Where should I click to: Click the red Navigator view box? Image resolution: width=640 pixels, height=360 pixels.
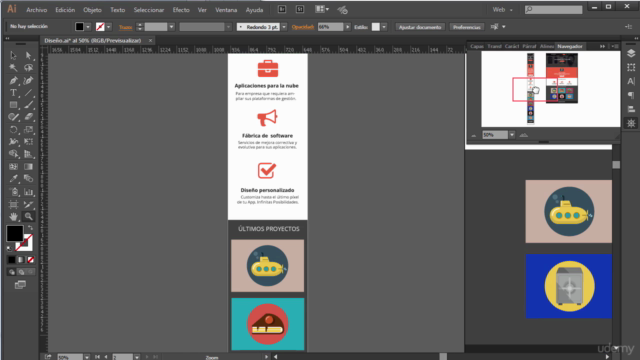pos(535,89)
